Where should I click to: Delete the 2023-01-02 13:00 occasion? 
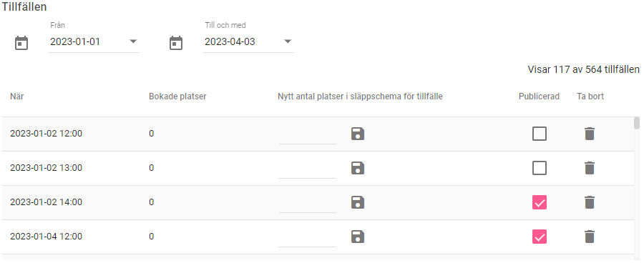pyautogui.click(x=590, y=168)
